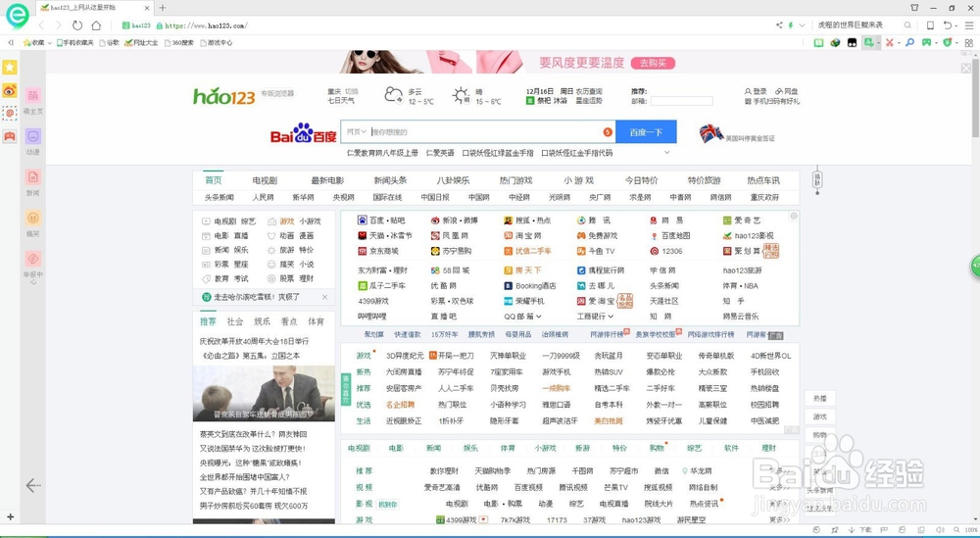Screen dimensions: 980x538
Task: Click the back arrow in the left side panel
Action: coord(33,484)
